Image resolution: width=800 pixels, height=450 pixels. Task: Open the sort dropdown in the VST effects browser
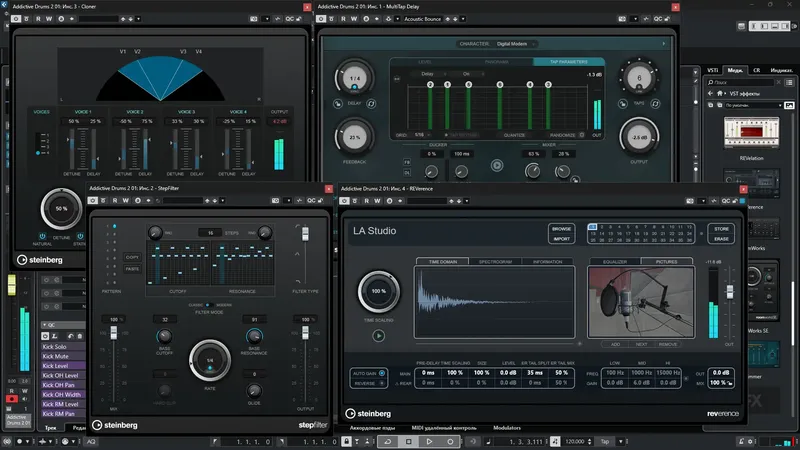753,105
